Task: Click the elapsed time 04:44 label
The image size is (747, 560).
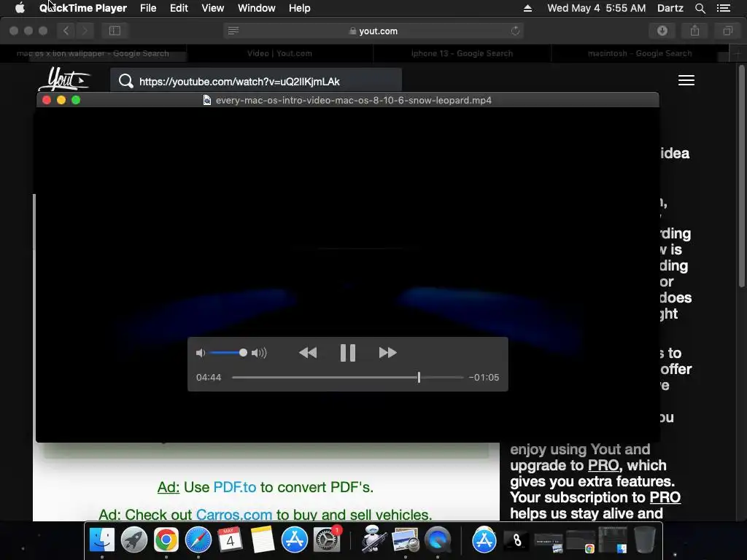Action: coord(209,377)
